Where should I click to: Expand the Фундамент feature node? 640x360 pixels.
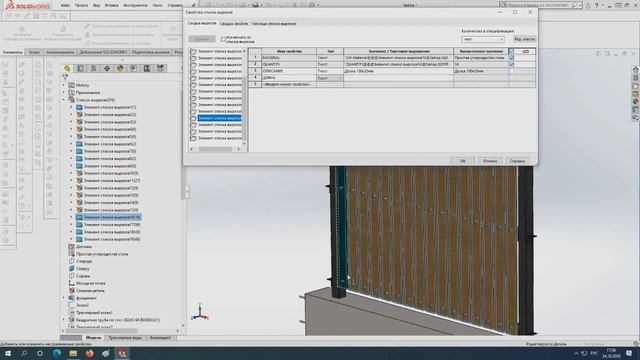[64, 298]
